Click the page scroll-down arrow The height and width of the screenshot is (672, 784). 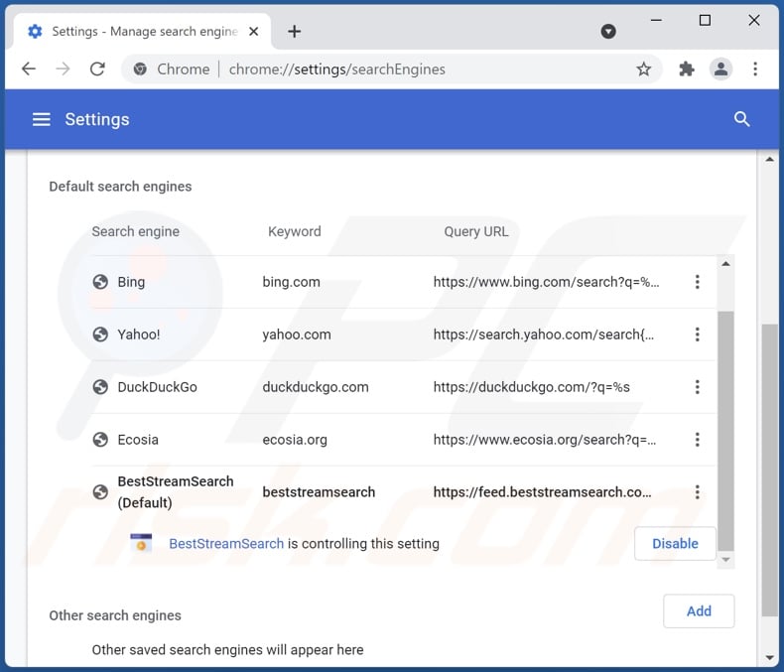tap(769, 658)
